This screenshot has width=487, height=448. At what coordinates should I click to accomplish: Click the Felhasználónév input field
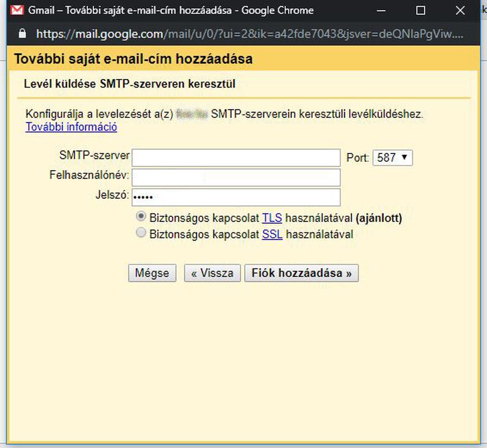236,178
